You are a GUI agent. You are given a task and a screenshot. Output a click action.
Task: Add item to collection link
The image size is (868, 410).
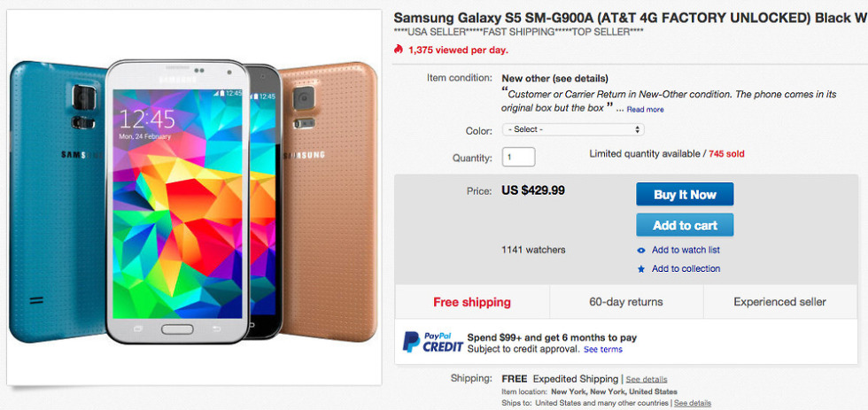tap(686, 269)
